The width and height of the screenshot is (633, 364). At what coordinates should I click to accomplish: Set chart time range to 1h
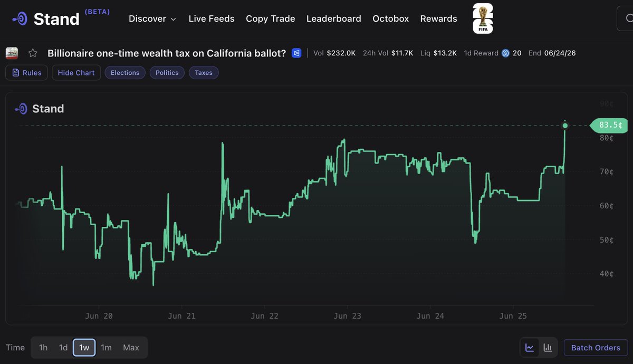click(x=43, y=348)
